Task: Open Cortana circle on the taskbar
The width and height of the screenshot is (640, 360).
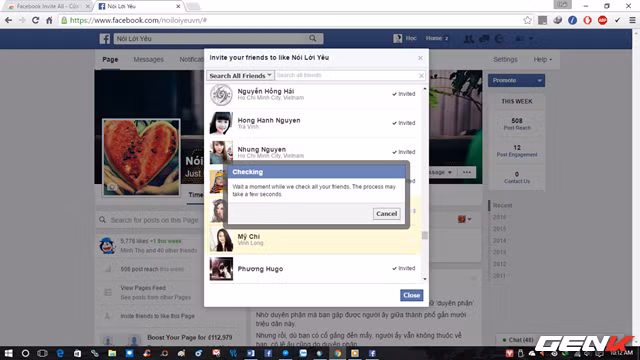Action: click(x=25, y=353)
